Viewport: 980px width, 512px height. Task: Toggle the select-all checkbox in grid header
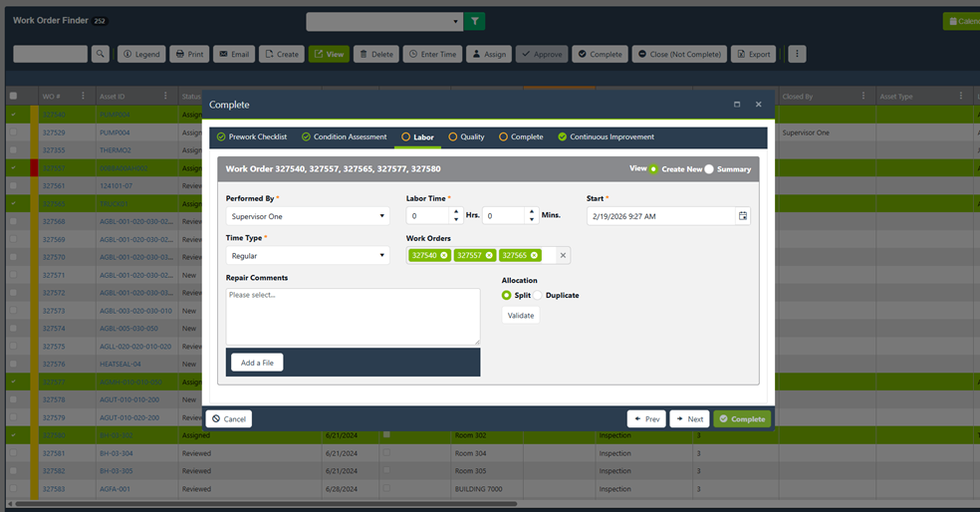click(13, 96)
